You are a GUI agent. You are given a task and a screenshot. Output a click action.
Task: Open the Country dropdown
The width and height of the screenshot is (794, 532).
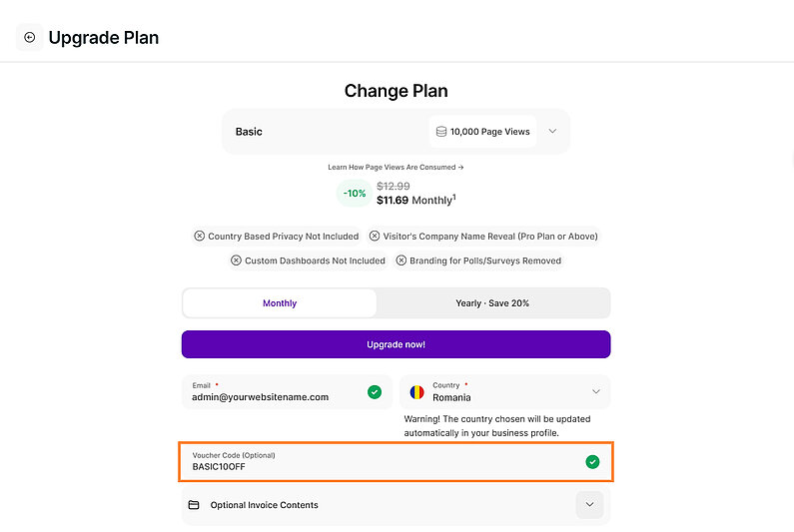coord(596,391)
